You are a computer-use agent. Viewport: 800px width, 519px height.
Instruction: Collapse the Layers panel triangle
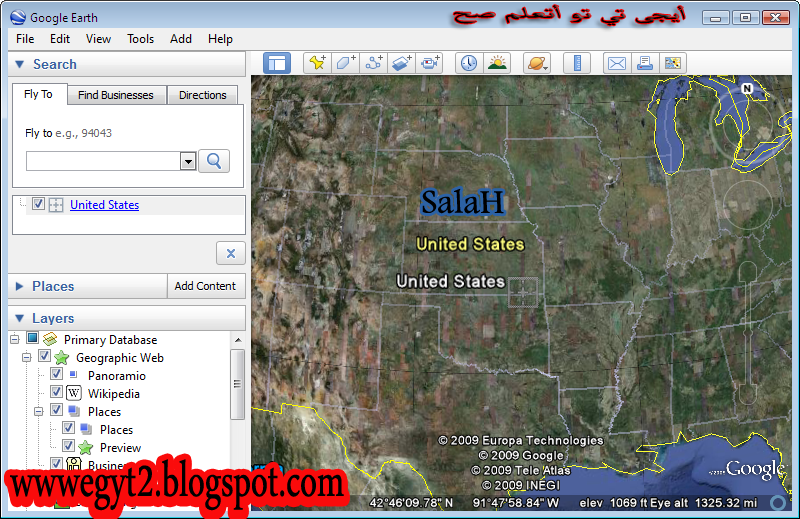tap(20, 318)
